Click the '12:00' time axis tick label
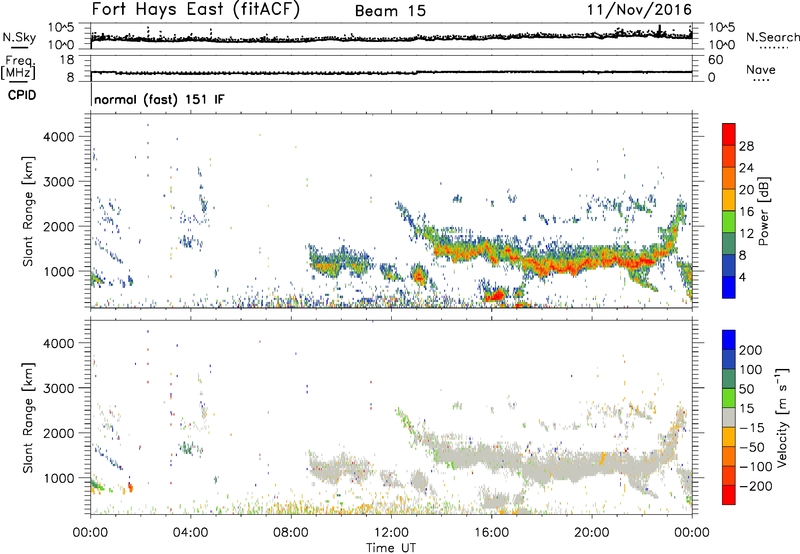The image size is (800, 554). click(x=391, y=533)
